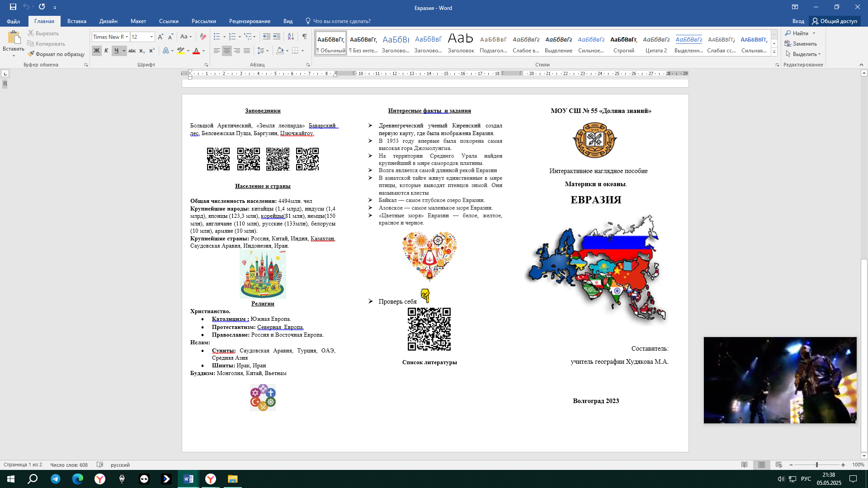Click the Вставить paste clipboard icon
Viewport: 868px width, 488px height.
coord(14,38)
